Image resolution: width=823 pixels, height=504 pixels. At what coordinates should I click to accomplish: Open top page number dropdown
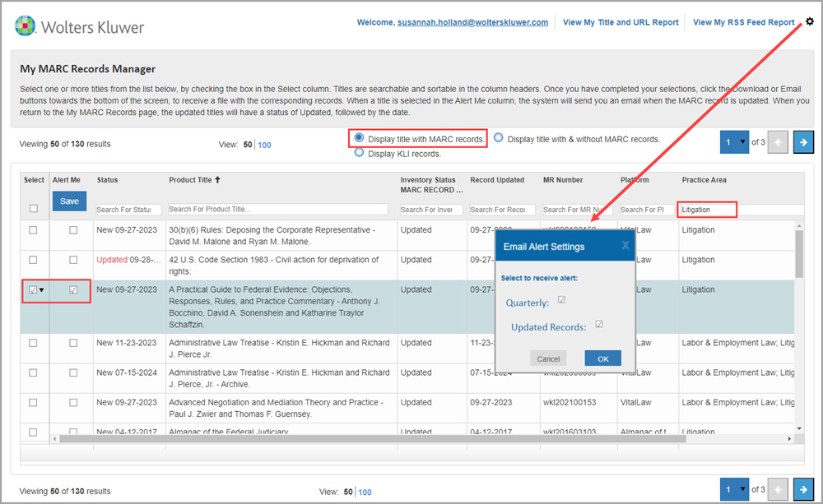(734, 142)
